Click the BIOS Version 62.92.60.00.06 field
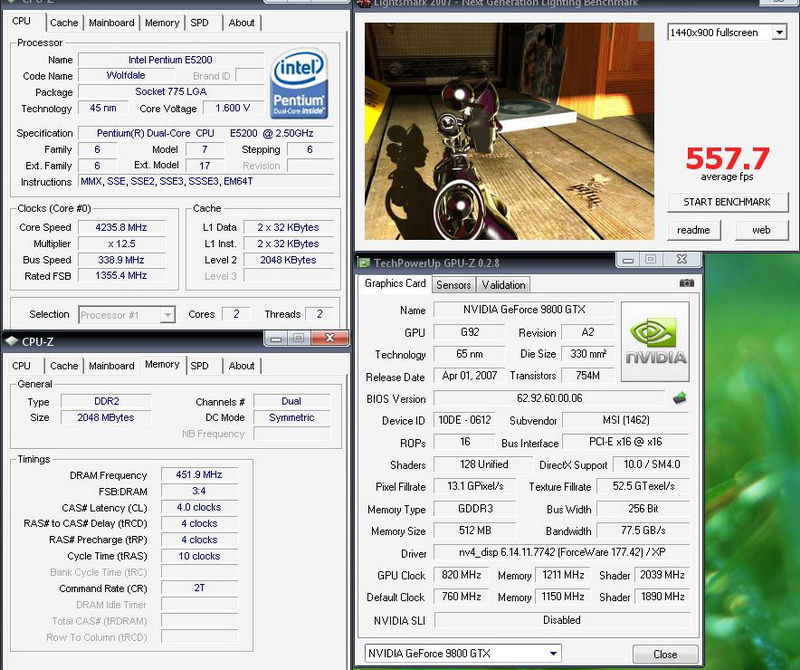This screenshot has height=670, width=800. coord(549,399)
